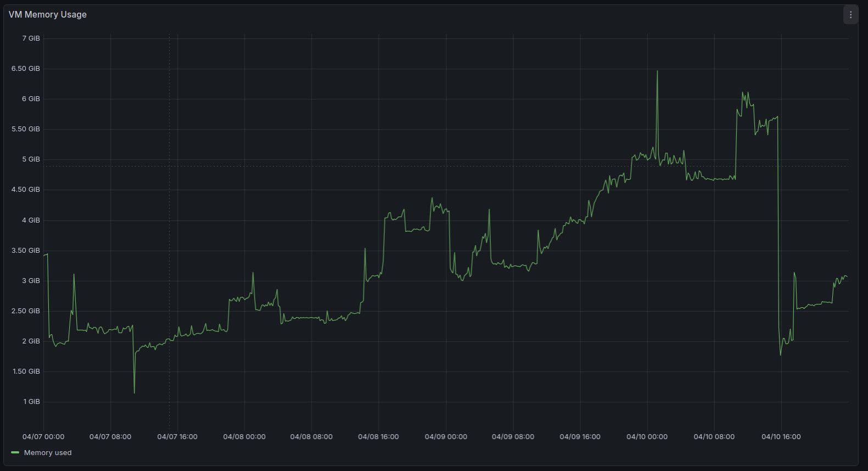Screen dimensions: 868x471
Task: Click the 04/07 08:00 time axis label
Action: [110, 437]
